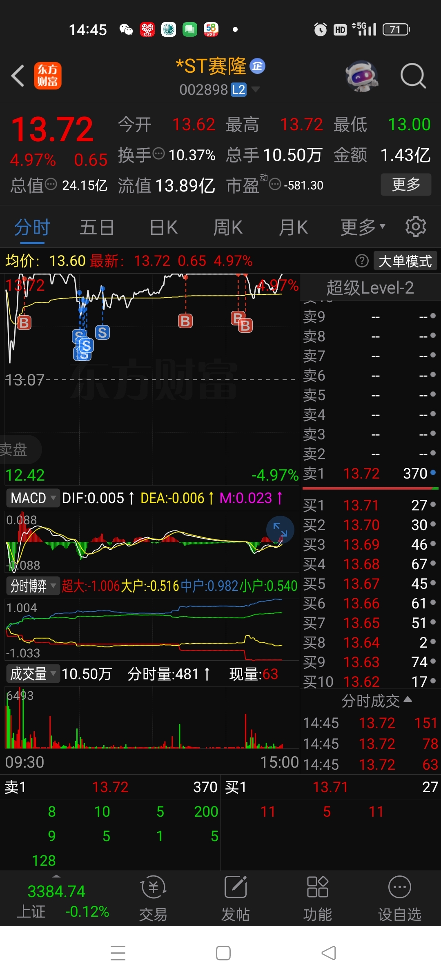The height and width of the screenshot is (980, 441).
Task: Tap the 分时量:481 value
Action: 169,674
